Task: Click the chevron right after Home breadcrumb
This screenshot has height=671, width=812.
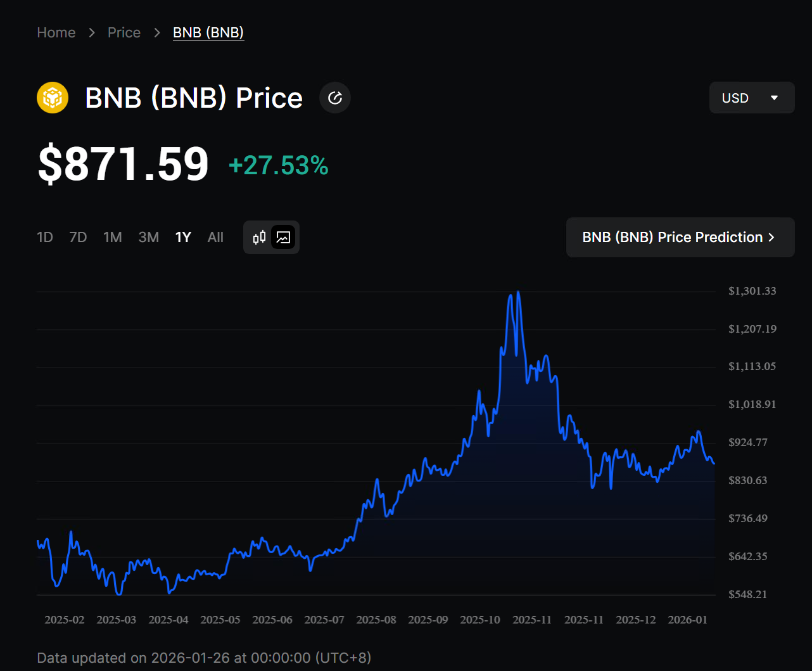Action: click(x=92, y=32)
